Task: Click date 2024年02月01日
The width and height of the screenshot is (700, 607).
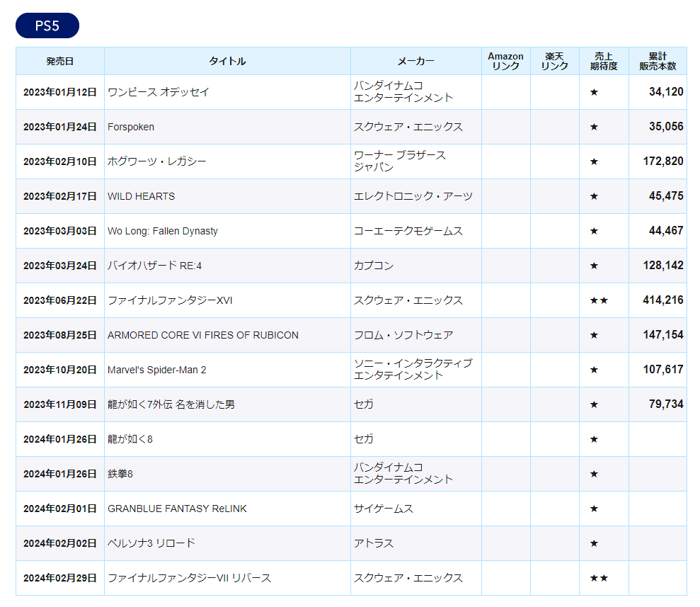Action: (60, 509)
